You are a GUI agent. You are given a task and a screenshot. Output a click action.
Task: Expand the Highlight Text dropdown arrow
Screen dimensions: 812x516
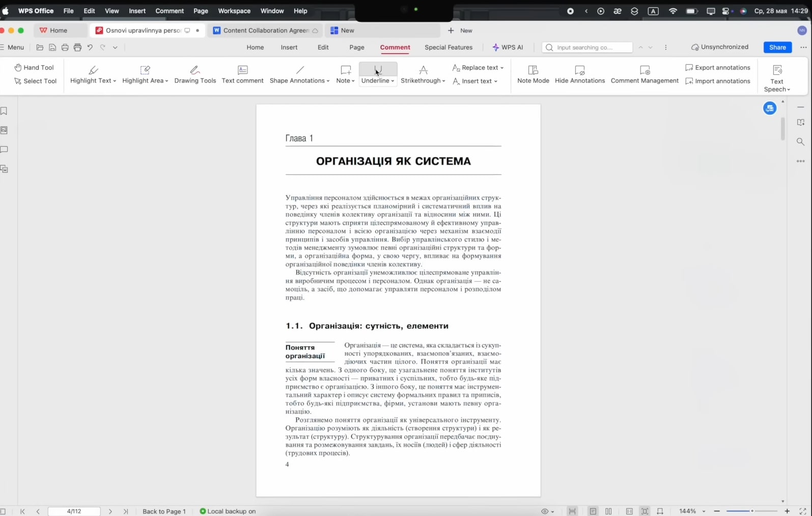(x=115, y=81)
